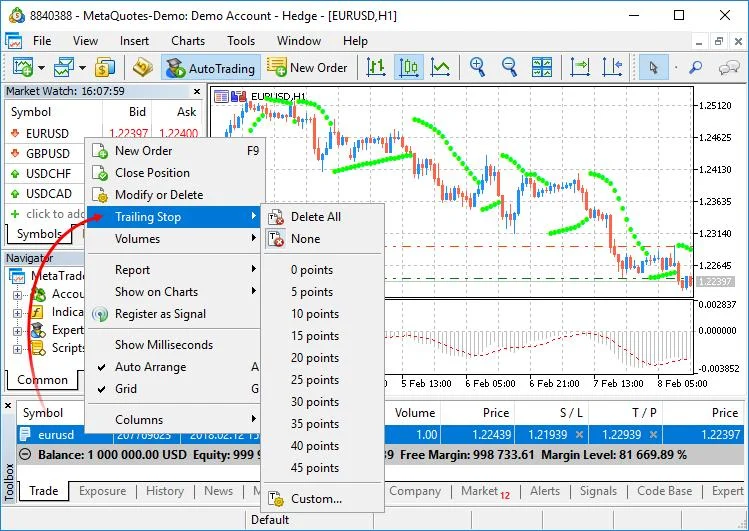Click the yellow tag Navigator icon

[x=142, y=67]
